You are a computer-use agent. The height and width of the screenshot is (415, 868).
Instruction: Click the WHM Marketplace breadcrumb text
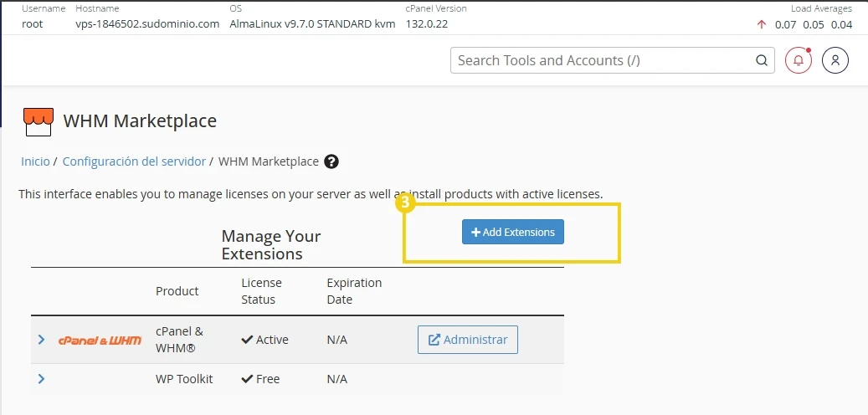pyautogui.click(x=269, y=161)
